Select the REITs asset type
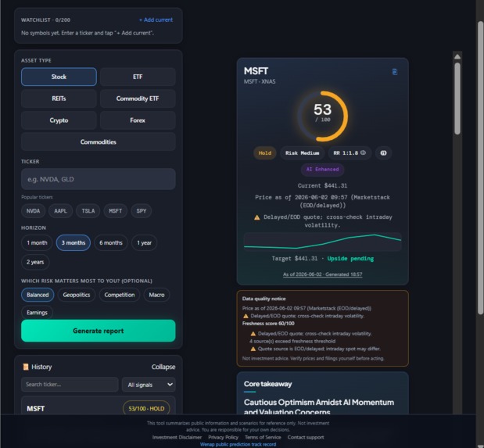 tap(59, 99)
